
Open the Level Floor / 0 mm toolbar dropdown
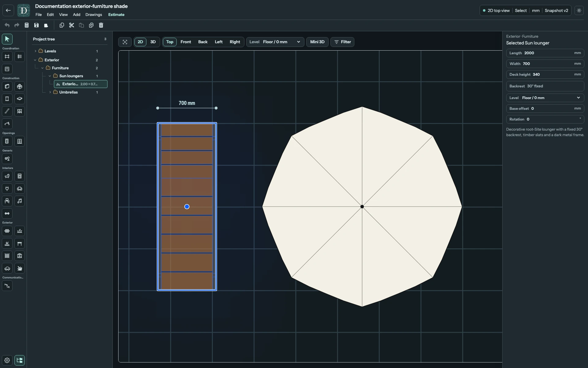point(275,42)
